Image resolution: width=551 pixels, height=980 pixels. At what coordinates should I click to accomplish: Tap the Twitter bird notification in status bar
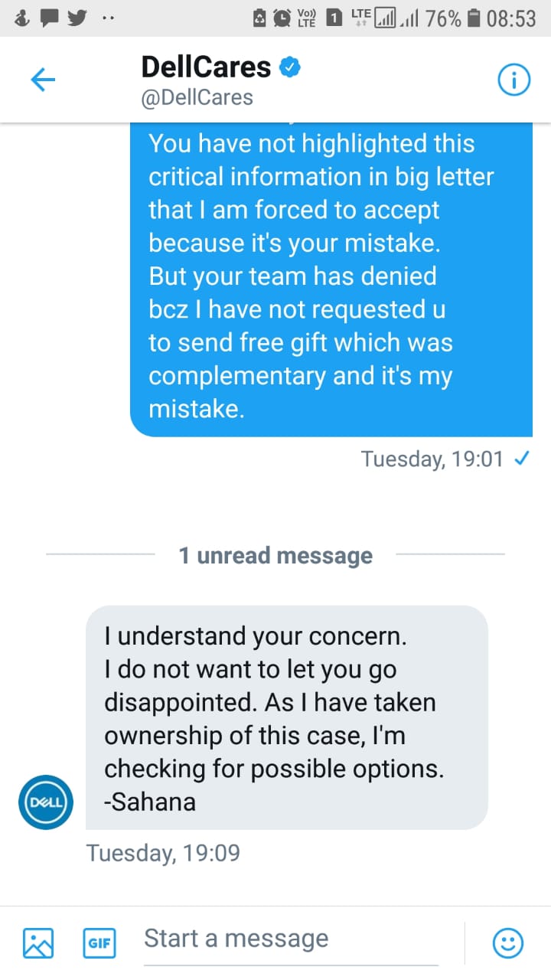coord(77,18)
